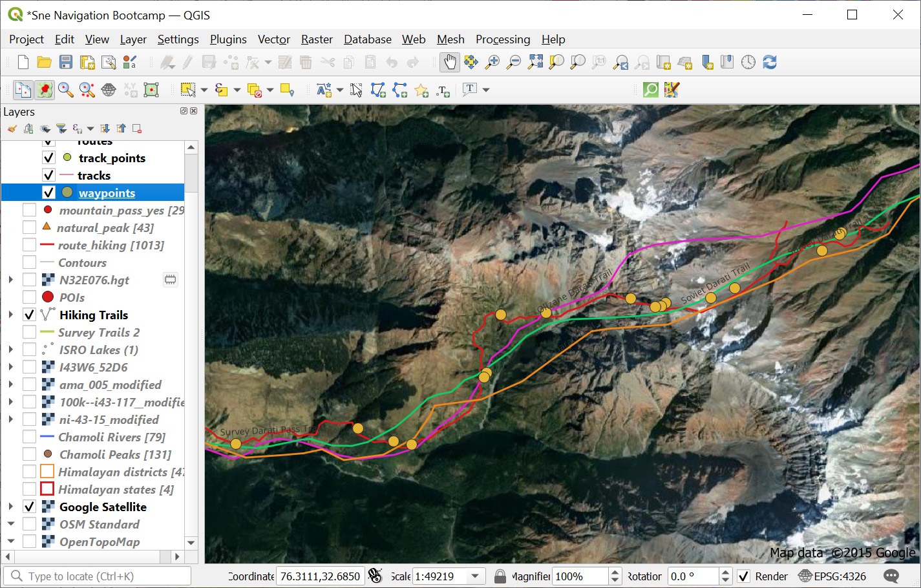Image resolution: width=921 pixels, height=588 pixels.
Task: Activate the Zoom In magnifier tool
Action: click(492, 62)
